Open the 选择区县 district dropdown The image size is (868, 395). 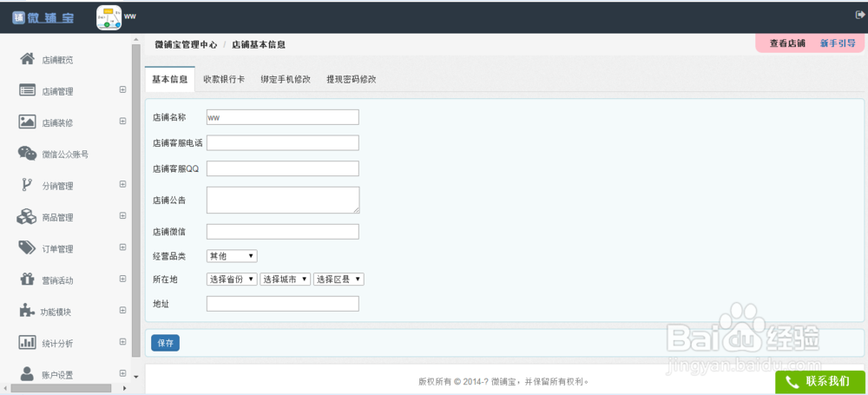[339, 280]
